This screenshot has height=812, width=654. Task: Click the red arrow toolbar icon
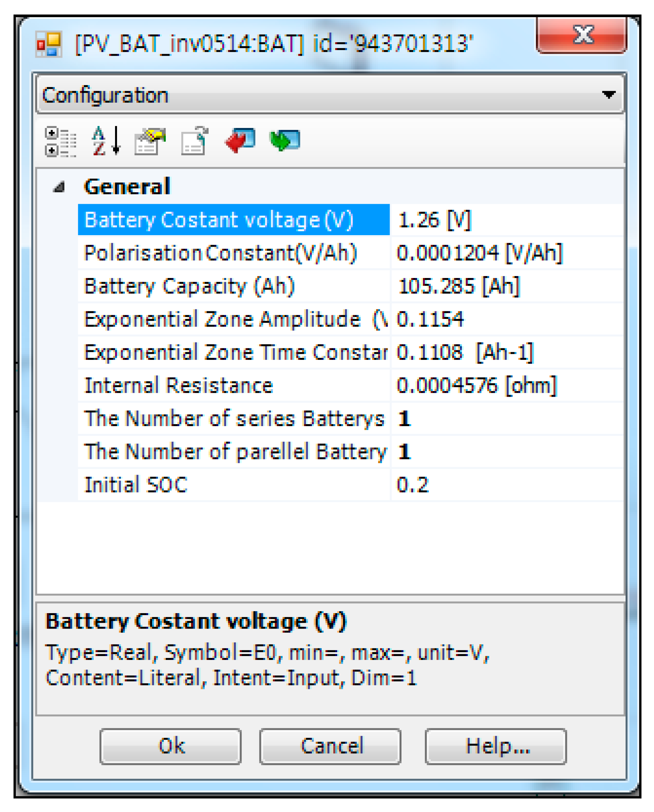tap(240, 140)
